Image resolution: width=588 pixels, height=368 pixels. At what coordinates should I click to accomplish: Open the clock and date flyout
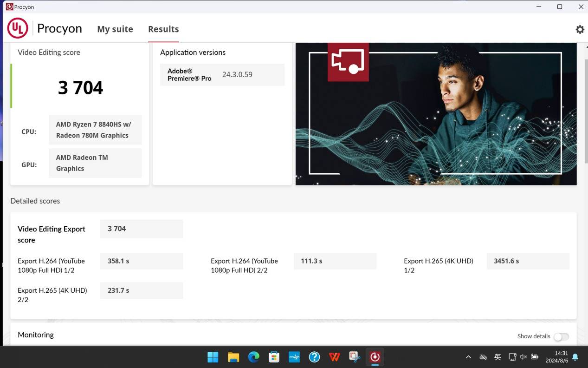(557, 357)
